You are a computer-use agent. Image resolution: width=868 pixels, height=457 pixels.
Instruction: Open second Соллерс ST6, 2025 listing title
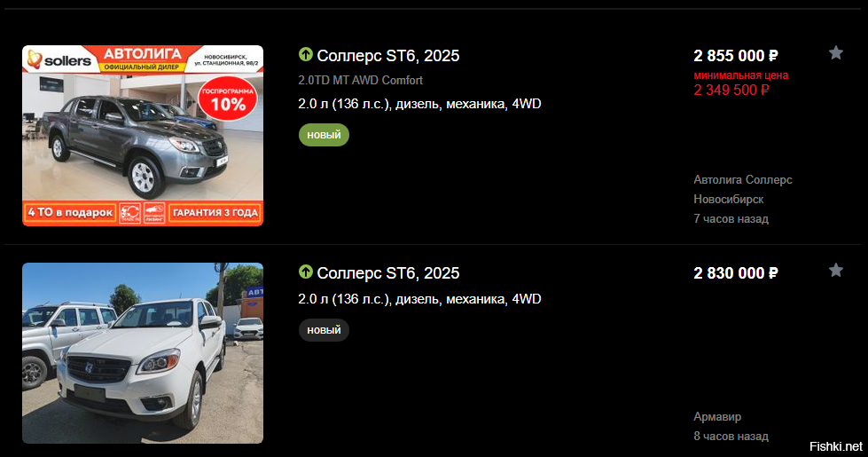coord(388,272)
